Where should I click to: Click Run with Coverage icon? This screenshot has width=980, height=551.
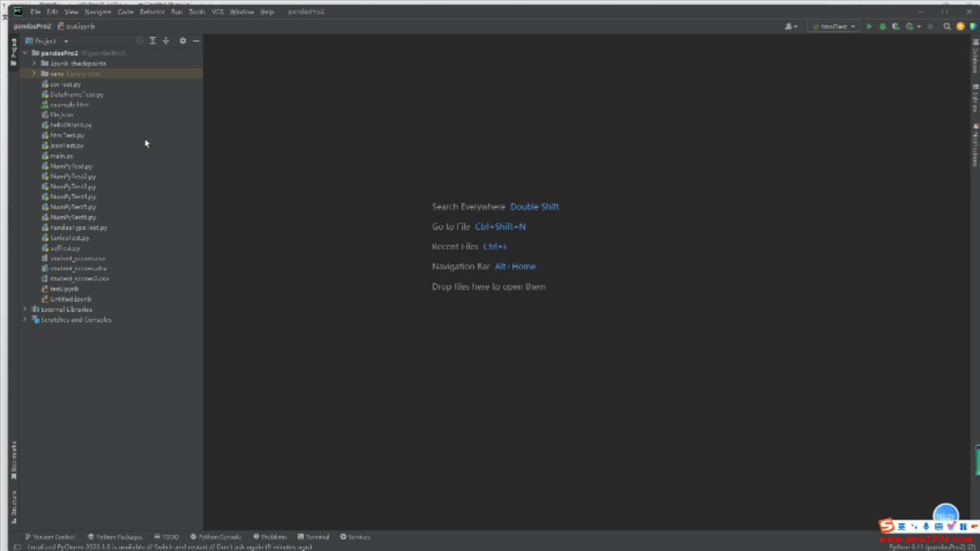pyautogui.click(x=895, y=27)
